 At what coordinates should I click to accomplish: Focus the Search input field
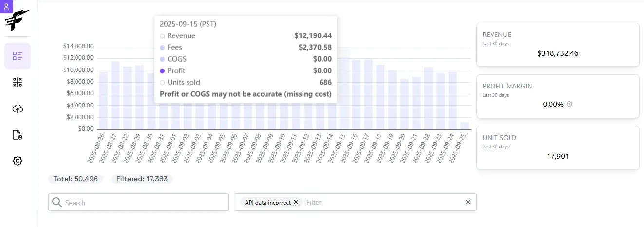(x=138, y=202)
